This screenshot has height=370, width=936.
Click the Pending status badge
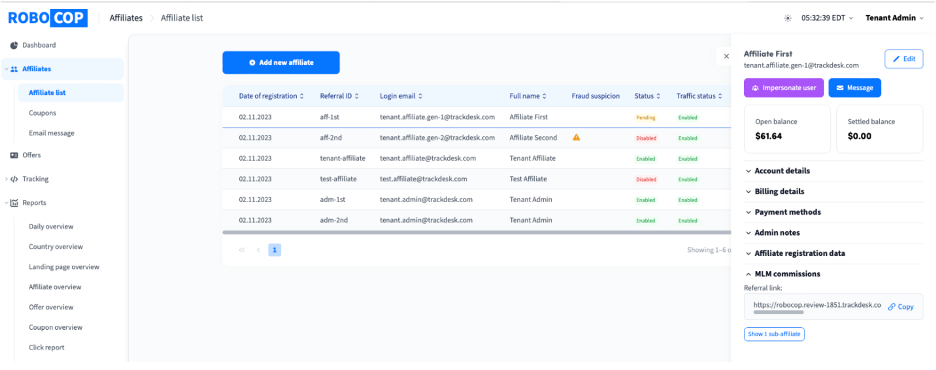(x=646, y=118)
